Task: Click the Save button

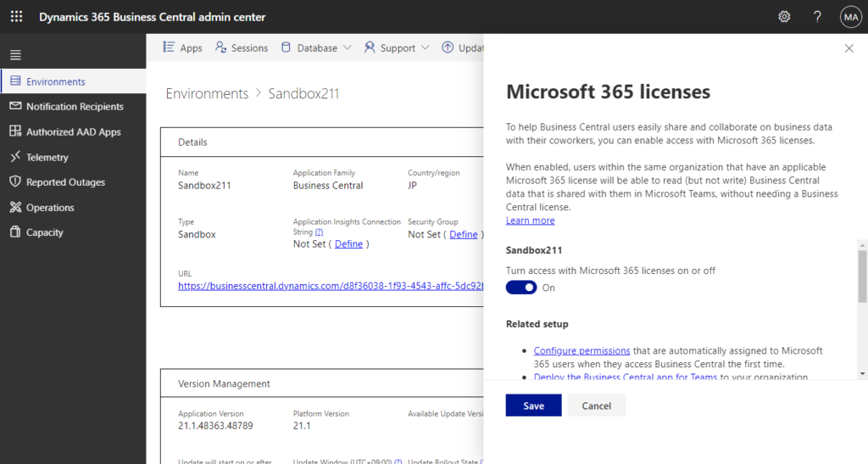Action: click(x=533, y=405)
